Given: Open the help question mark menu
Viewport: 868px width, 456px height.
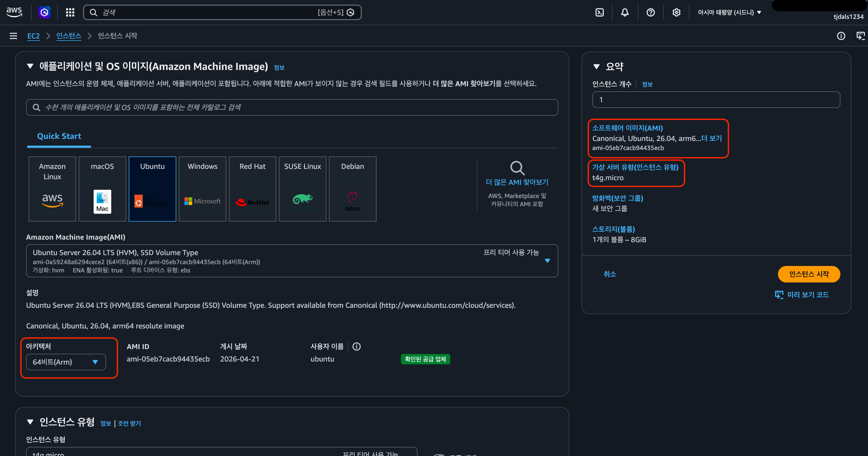Looking at the screenshot, I should pyautogui.click(x=651, y=12).
